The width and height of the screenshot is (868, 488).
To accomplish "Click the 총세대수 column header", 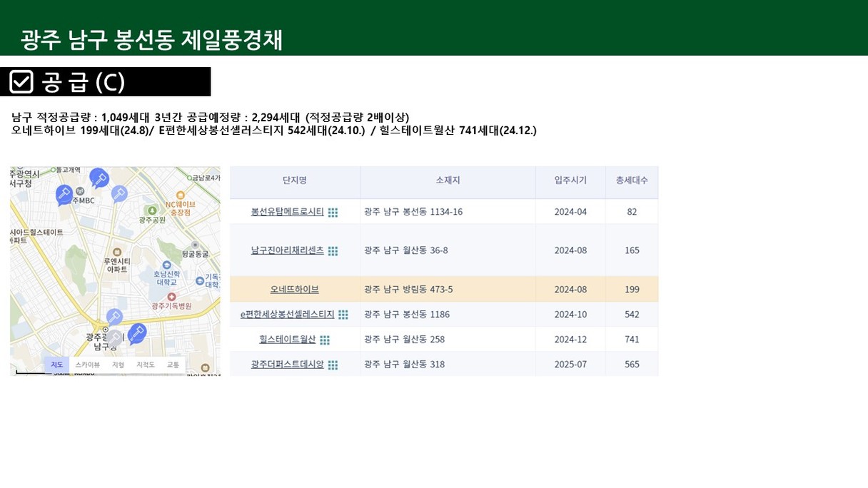I will point(632,181).
